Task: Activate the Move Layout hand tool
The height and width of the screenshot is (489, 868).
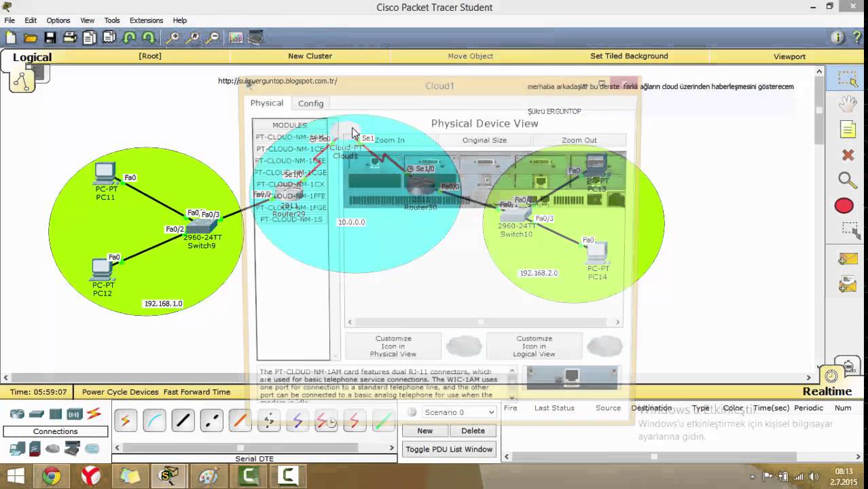Action: click(x=847, y=104)
